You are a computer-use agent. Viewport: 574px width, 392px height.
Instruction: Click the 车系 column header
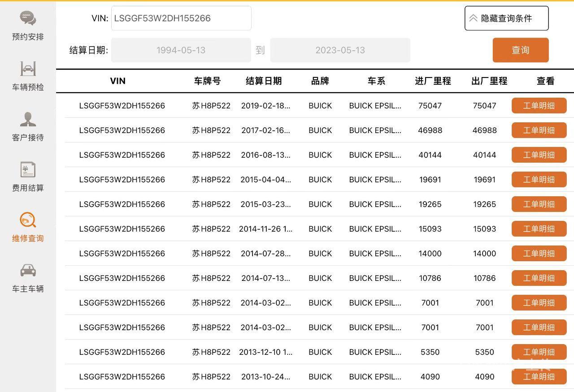(x=377, y=81)
